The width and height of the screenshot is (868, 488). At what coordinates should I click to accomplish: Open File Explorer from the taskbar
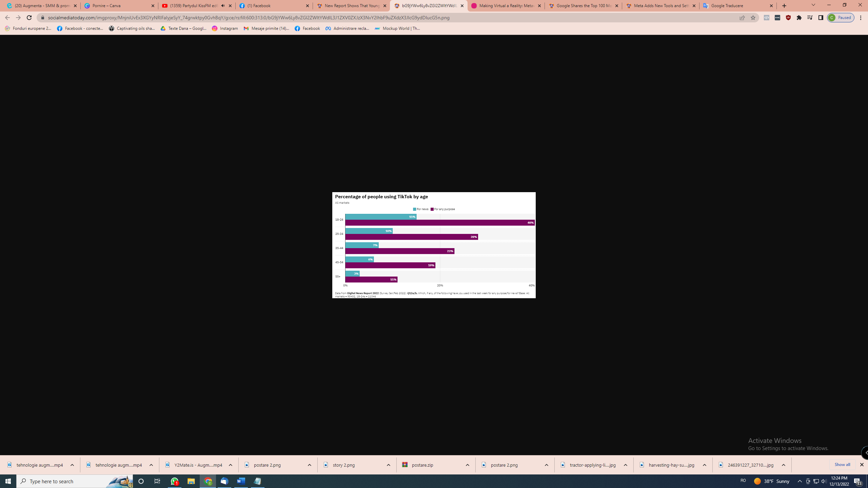tap(191, 481)
